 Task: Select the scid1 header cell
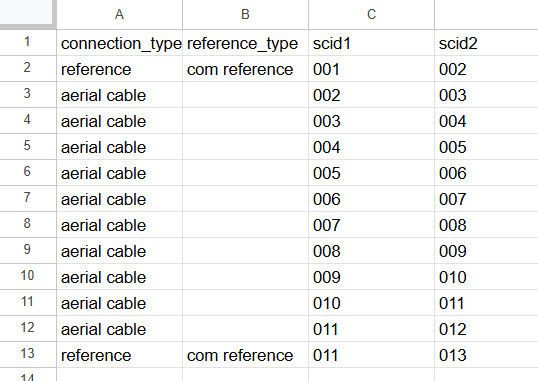pos(371,43)
